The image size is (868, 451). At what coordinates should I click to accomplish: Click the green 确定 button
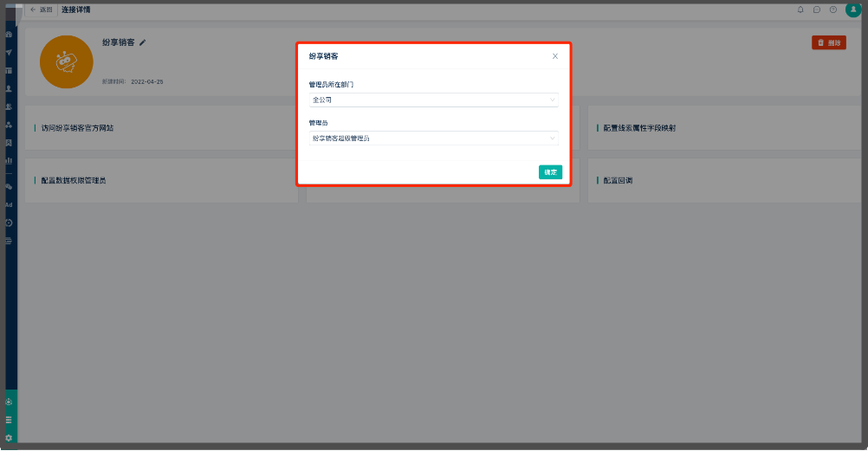(550, 172)
